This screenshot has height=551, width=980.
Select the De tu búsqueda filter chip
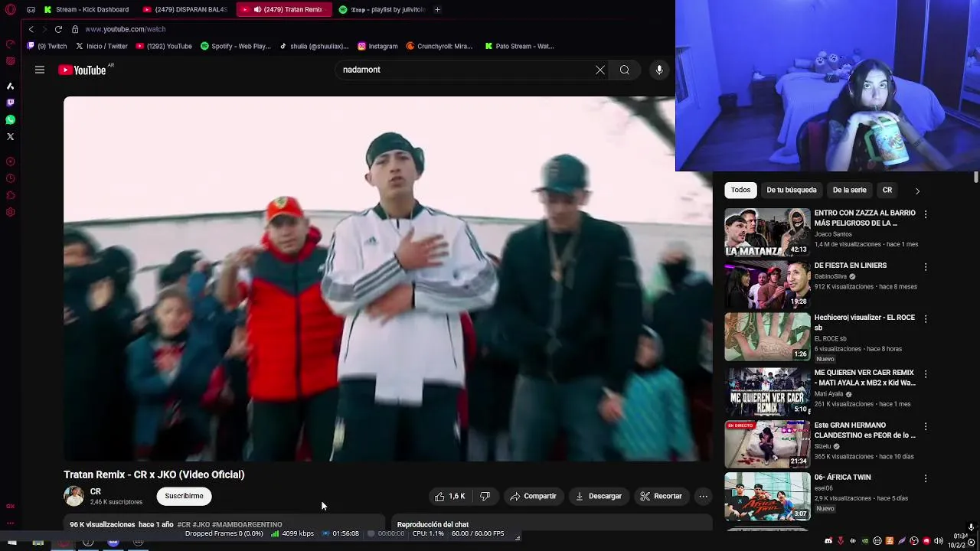792,190
